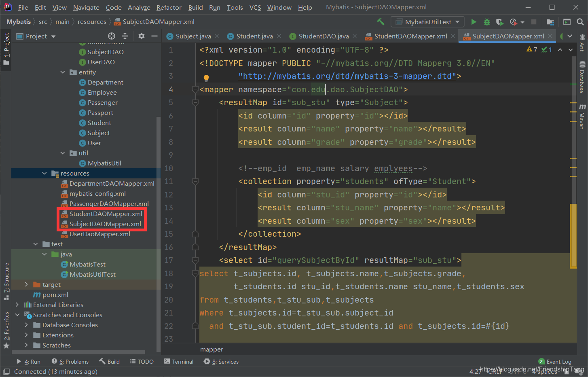Collapse all in Project panel
The height and width of the screenshot is (377, 588).
pyautogui.click(x=125, y=36)
